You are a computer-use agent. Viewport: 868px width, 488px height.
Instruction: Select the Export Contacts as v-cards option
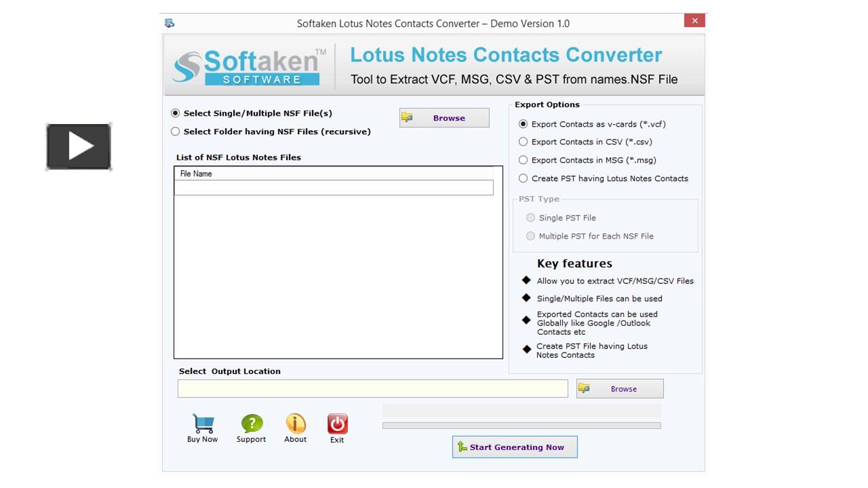tap(523, 124)
